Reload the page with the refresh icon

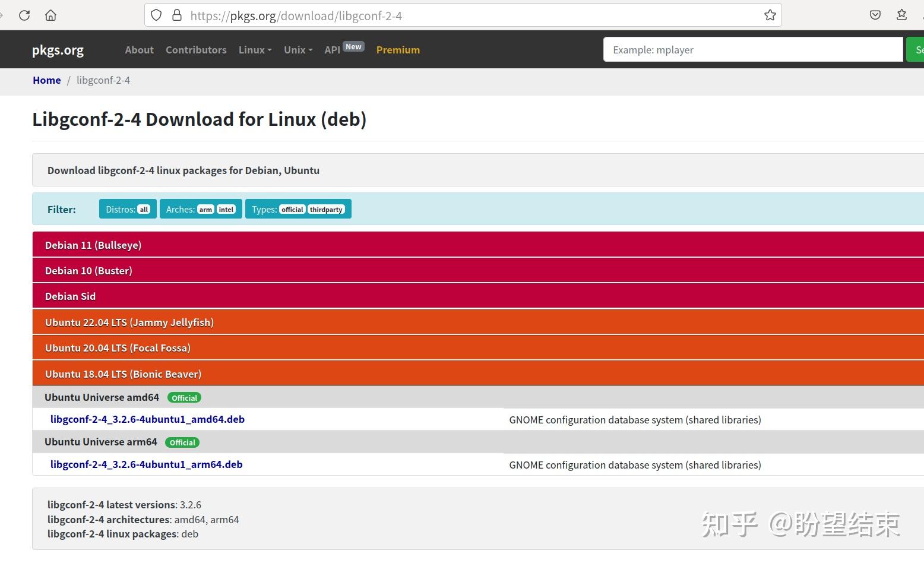[24, 15]
